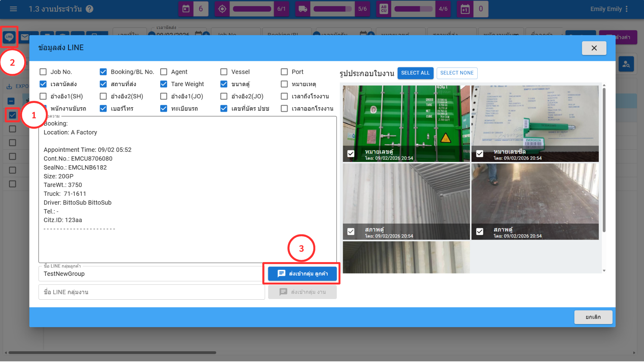
Task: Check the Vessel checkbox
Action: pyautogui.click(x=224, y=72)
